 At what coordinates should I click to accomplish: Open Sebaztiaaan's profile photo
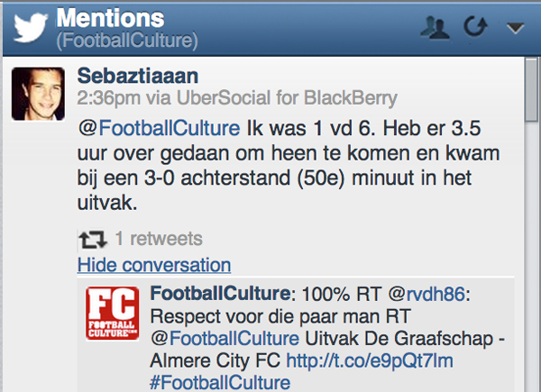[x=37, y=93]
